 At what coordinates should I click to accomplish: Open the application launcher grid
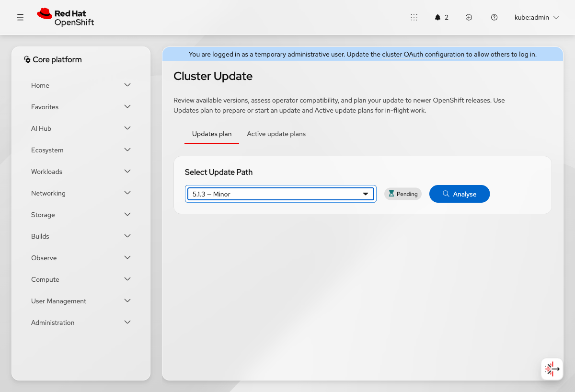tap(414, 17)
